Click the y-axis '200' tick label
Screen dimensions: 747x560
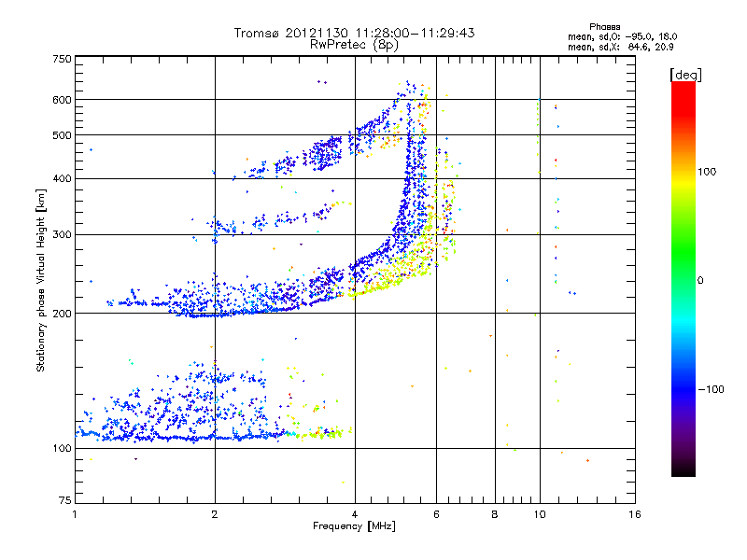(x=62, y=314)
